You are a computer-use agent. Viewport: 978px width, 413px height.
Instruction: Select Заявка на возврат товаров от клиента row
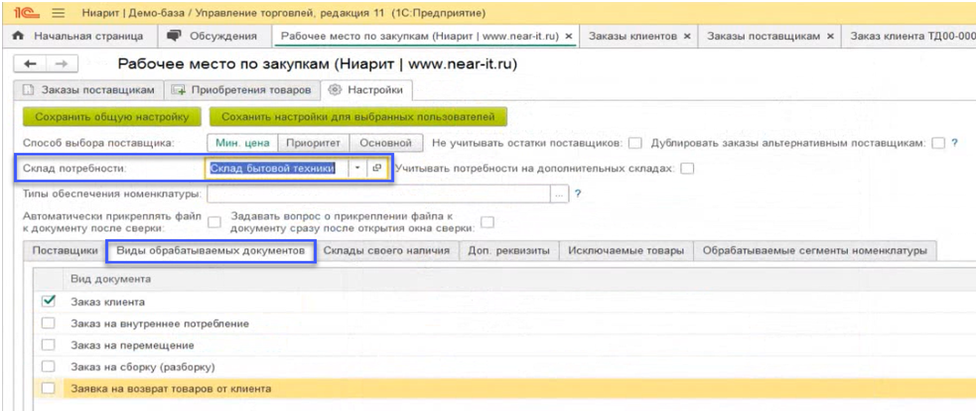[505, 388]
